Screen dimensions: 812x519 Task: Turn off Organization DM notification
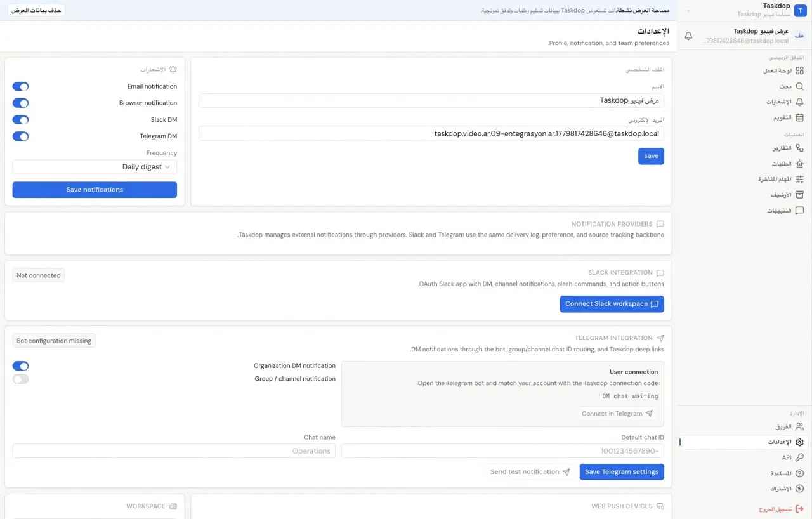pyautogui.click(x=21, y=365)
